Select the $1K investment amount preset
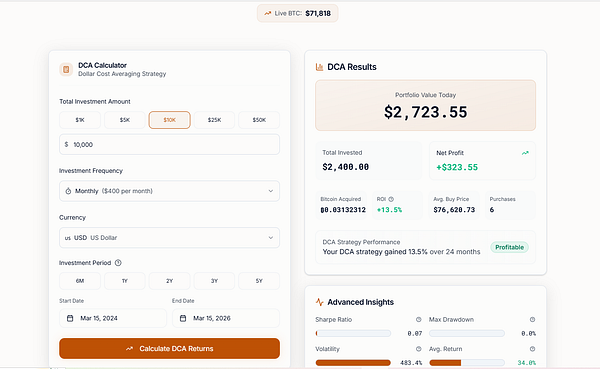The image size is (600, 369). [x=80, y=120]
